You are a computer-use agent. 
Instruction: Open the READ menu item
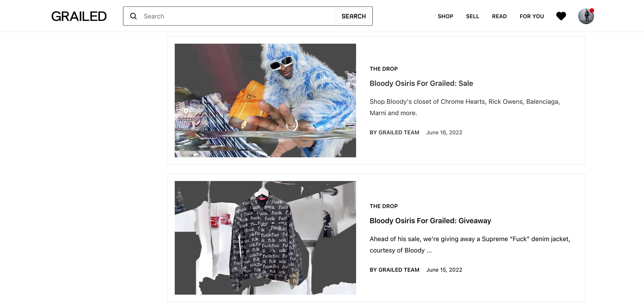tap(499, 16)
